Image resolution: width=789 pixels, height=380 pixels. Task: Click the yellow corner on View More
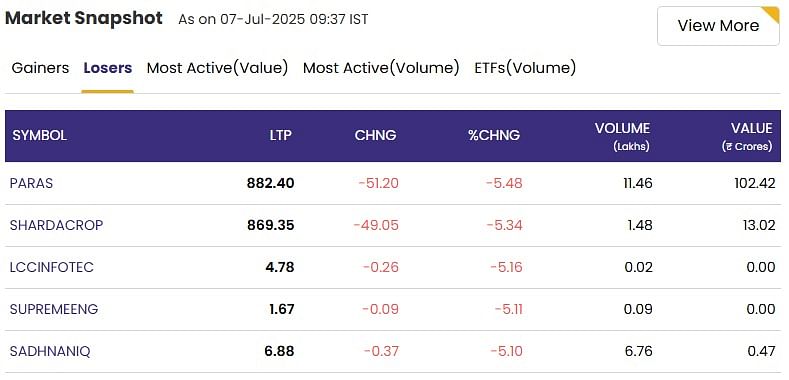click(771, 14)
